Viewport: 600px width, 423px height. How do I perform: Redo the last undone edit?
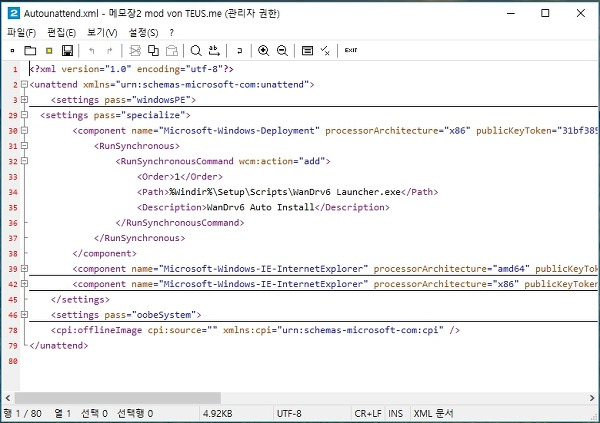click(110, 50)
